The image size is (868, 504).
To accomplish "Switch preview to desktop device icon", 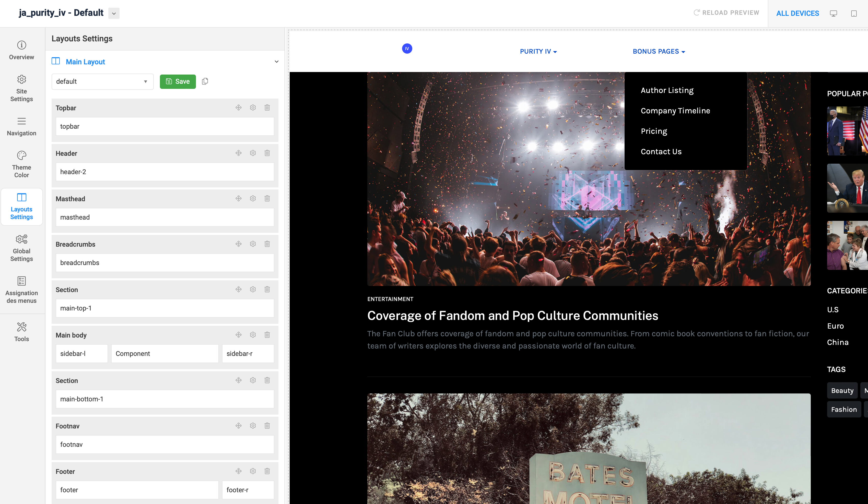I will [x=833, y=14].
